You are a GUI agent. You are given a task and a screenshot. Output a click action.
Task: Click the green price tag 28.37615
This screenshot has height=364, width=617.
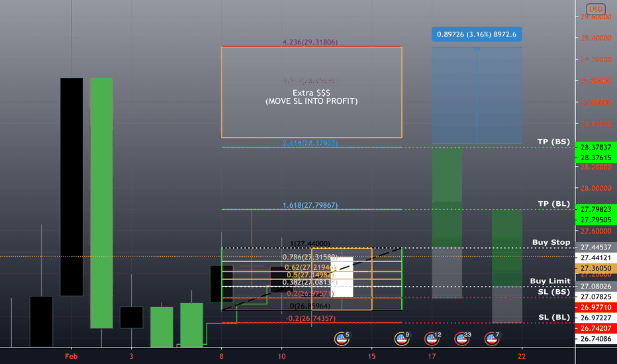tap(596, 158)
